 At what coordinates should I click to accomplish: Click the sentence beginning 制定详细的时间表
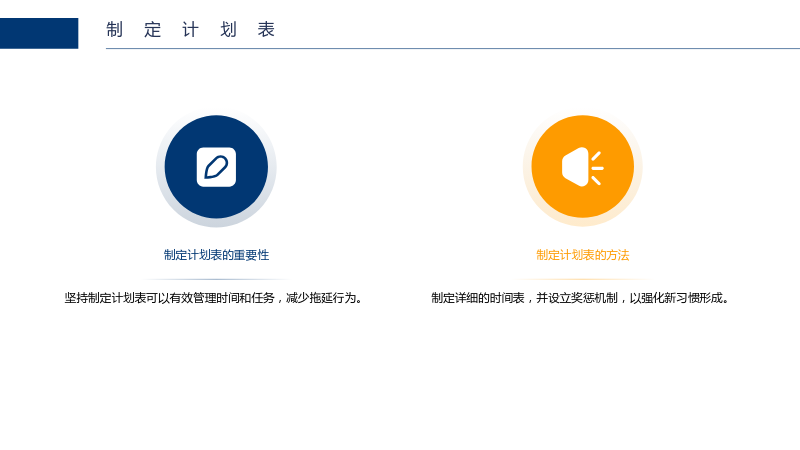(581, 298)
